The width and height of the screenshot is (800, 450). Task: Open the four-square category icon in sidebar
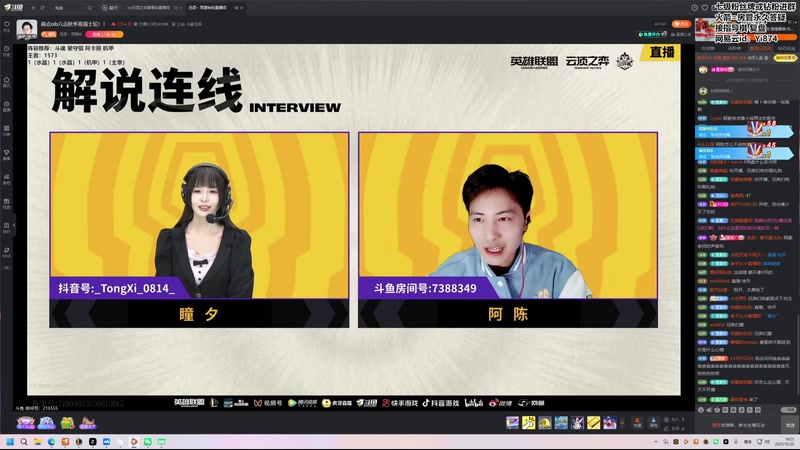point(7,129)
